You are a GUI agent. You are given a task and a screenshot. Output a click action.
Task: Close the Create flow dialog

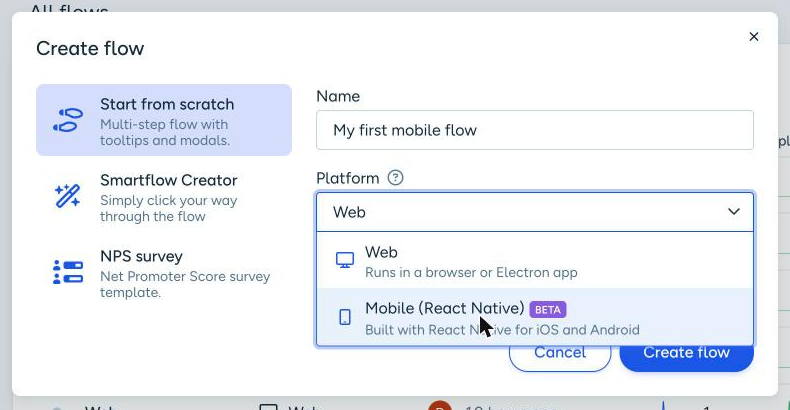coord(753,37)
